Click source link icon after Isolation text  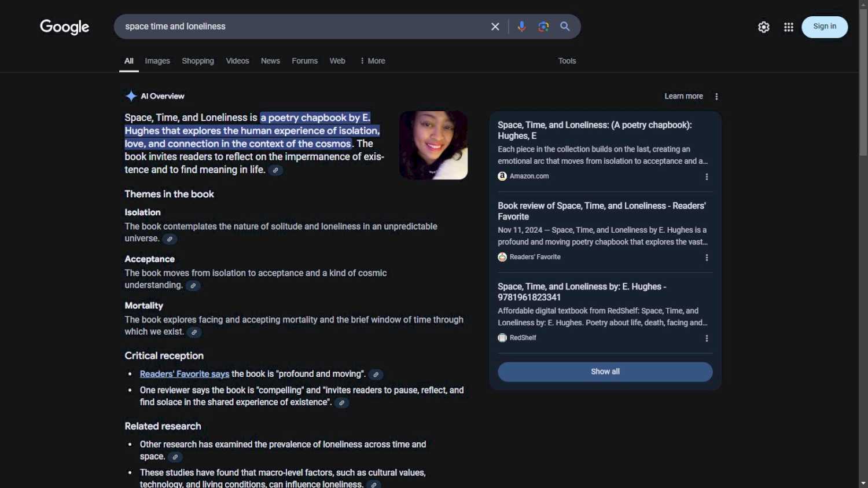[170, 239]
